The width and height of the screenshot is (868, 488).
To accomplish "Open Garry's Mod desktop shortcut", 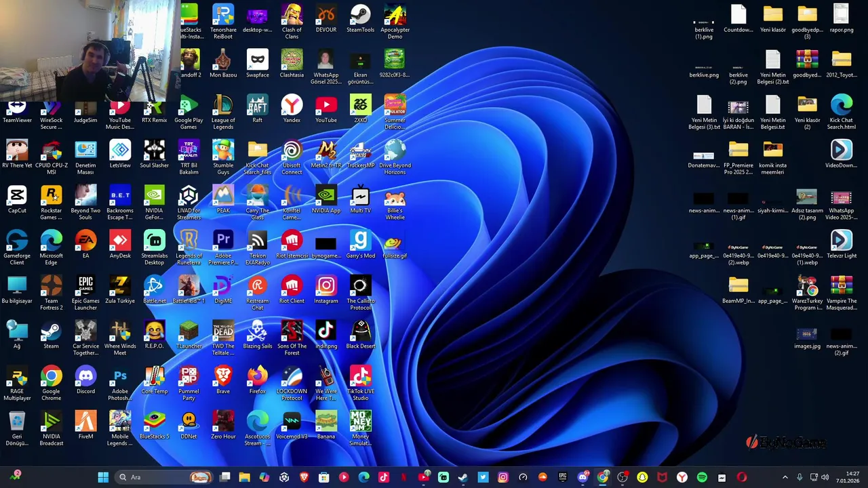I will click(x=360, y=245).
